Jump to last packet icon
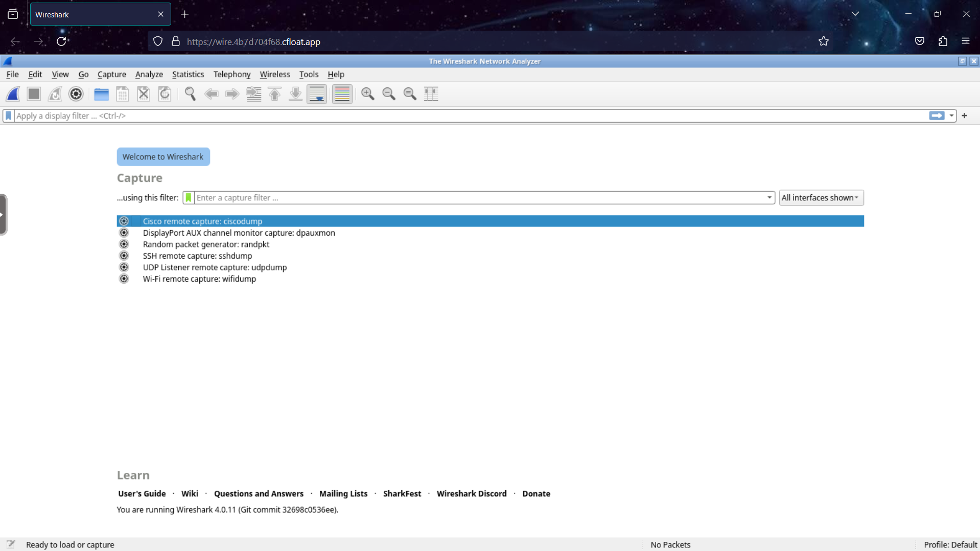The image size is (980, 551). coord(295,94)
